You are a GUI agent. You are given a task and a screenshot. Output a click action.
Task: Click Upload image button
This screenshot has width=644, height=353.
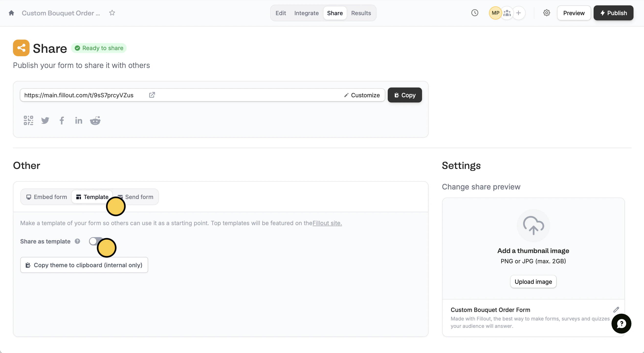pyautogui.click(x=533, y=282)
